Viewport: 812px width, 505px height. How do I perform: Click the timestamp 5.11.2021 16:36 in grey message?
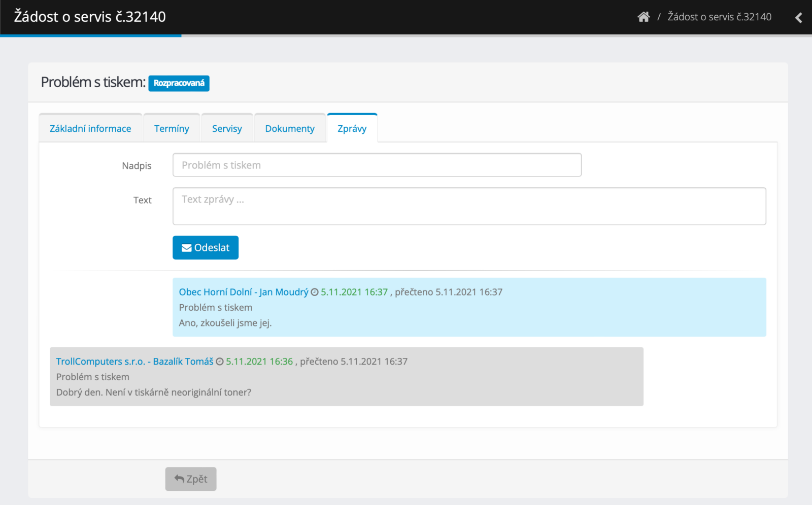click(x=259, y=362)
